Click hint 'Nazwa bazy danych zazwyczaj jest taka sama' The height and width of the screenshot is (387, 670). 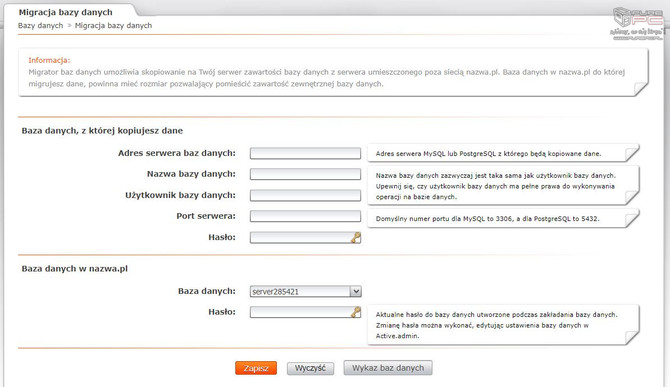point(503,186)
